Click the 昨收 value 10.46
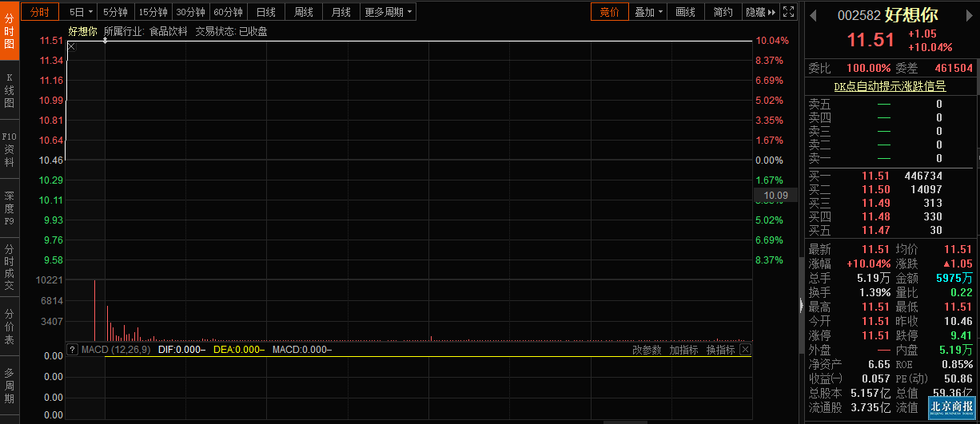 tap(958, 321)
